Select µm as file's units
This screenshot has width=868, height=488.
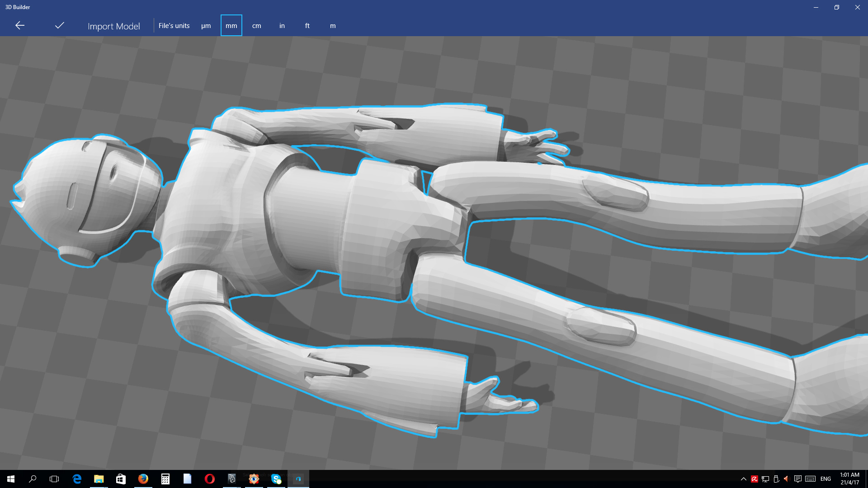pos(206,26)
